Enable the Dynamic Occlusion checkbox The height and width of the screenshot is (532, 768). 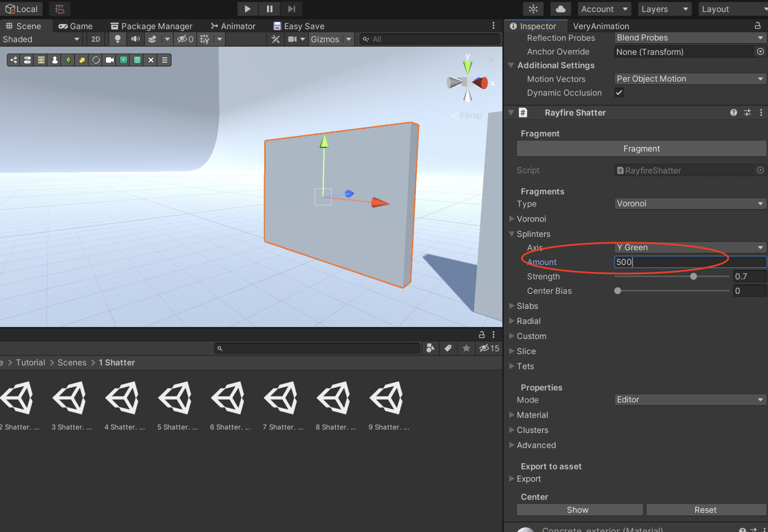tap(619, 93)
